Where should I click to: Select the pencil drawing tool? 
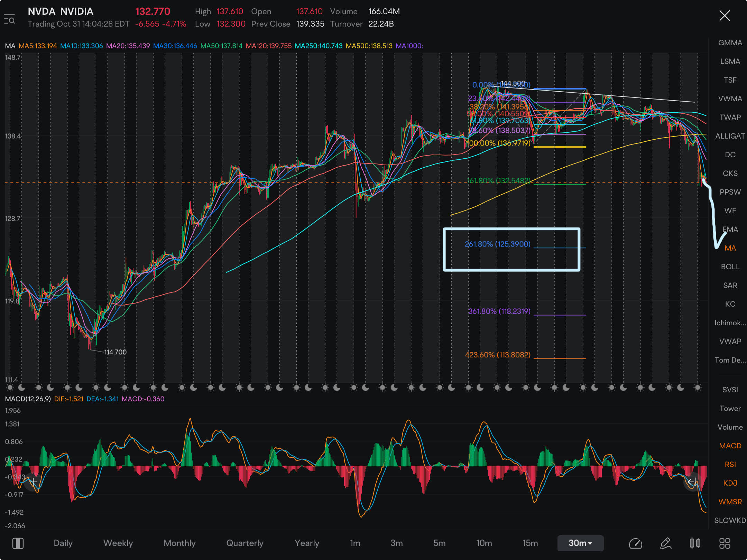(665, 543)
